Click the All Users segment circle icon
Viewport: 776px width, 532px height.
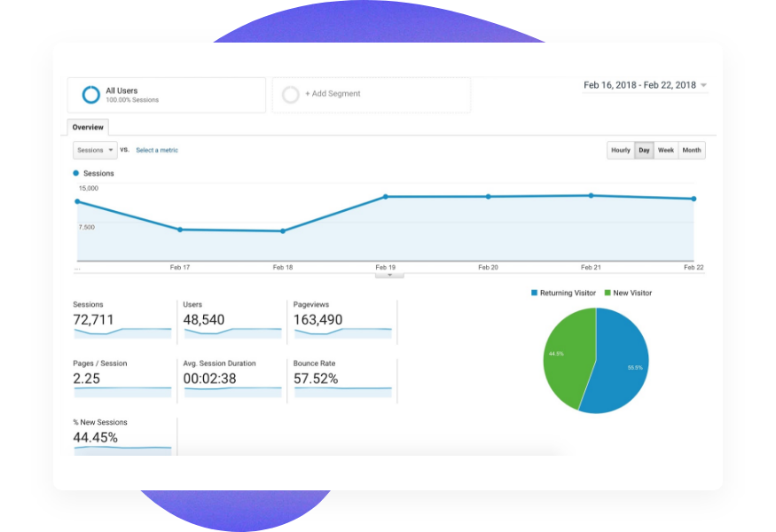(91, 95)
